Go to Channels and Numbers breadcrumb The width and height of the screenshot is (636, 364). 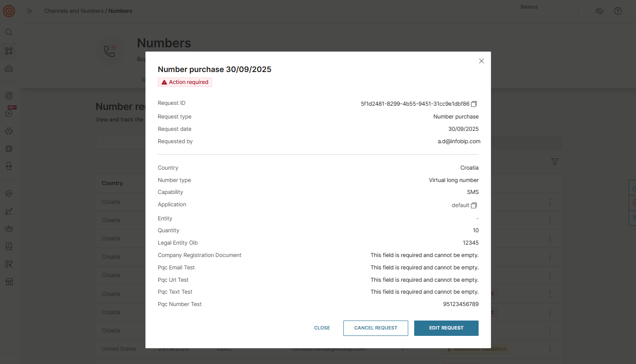[x=74, y=11]
